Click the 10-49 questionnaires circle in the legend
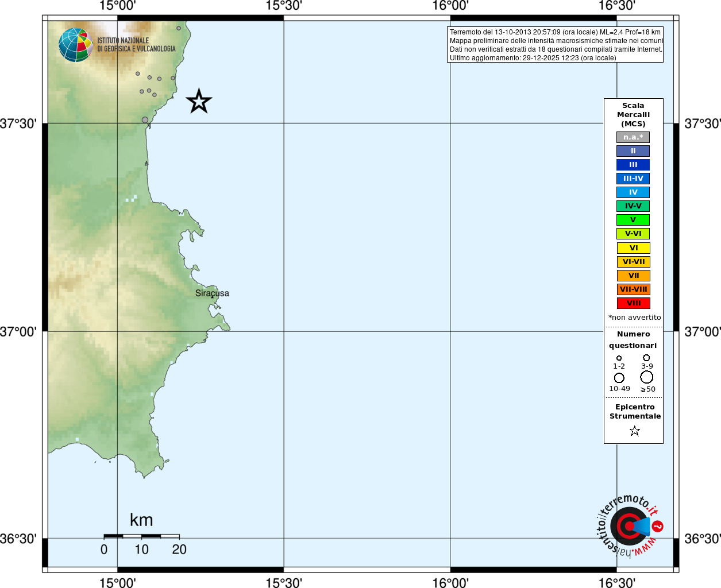The height and width of the screenshot is (588, 721). click(x=619, y=378)
